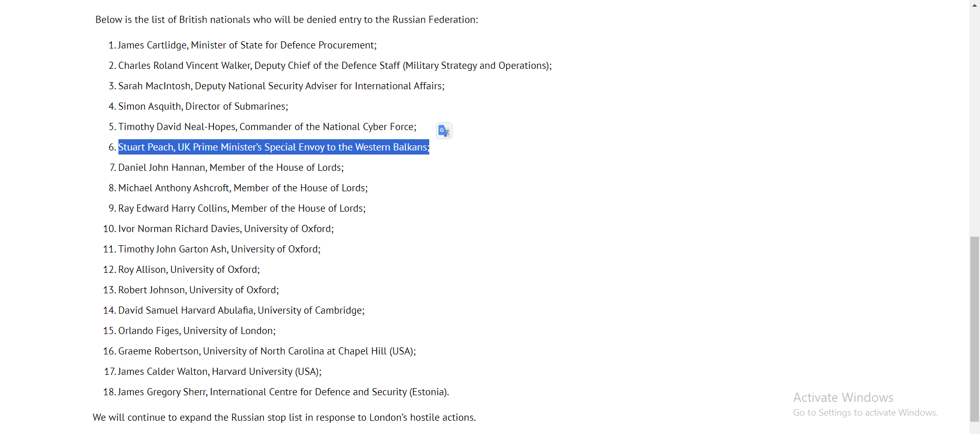This screenshot has height=434, width=980.
Task: Click the Michael Anthony Ashcroft entry
Action: (x=243, y=188)
